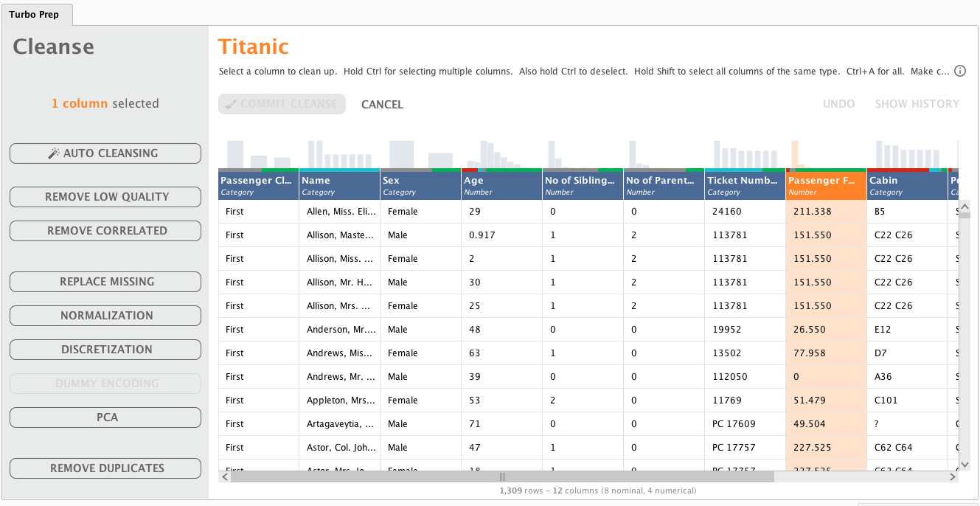Viewport: 980px width, 506px height.
Task: Click the age cell 63
Action: [x=501, y=353]
